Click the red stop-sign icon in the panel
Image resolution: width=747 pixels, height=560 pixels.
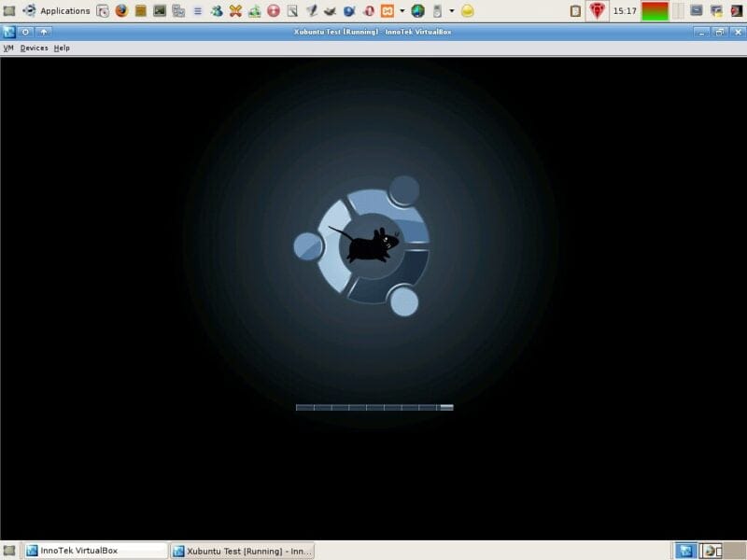[x=275, y=11]
